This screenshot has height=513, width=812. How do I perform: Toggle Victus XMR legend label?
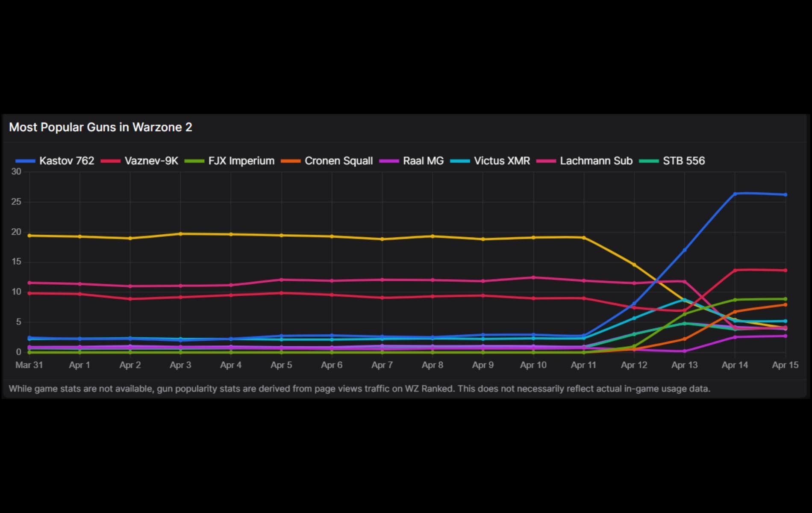click(x=502, y=161)
